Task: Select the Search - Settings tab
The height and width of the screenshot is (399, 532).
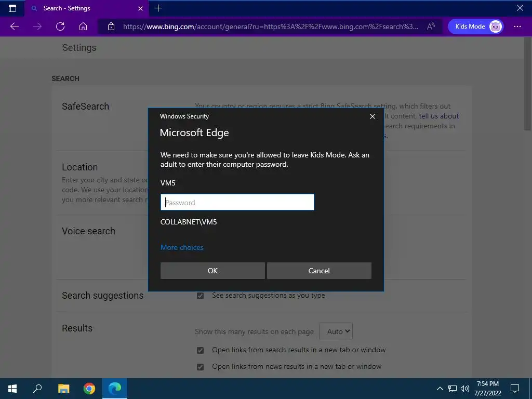Action: (x=87, y=8)
